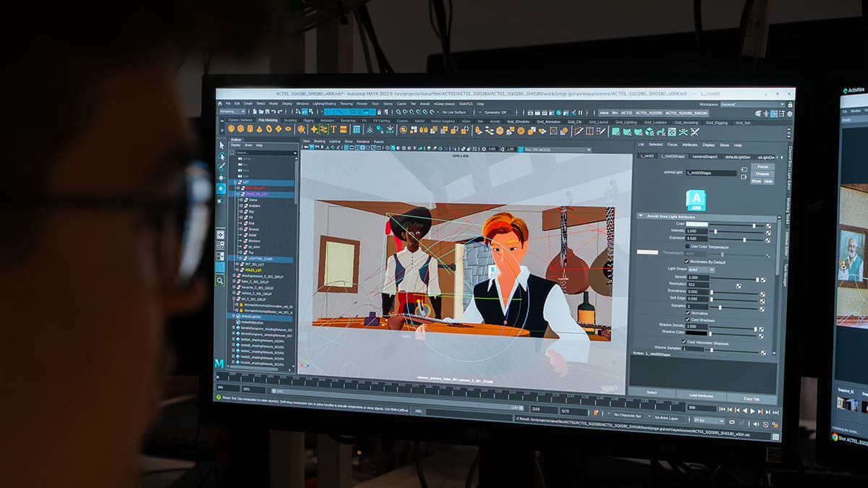Click the Hide button in Attribute Editor
The height and width of the screenshot is (488, 868).
click(768, 181)
